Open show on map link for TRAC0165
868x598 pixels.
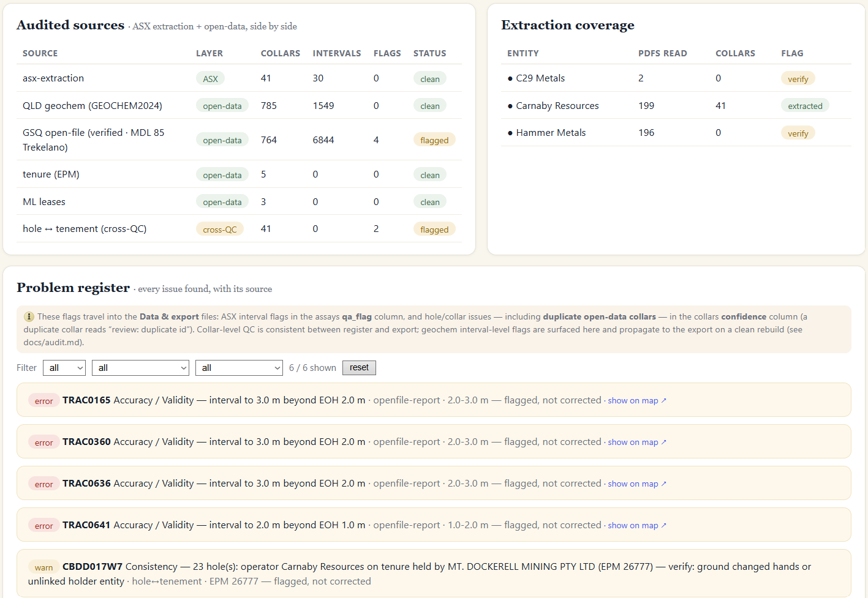[637, 400]
